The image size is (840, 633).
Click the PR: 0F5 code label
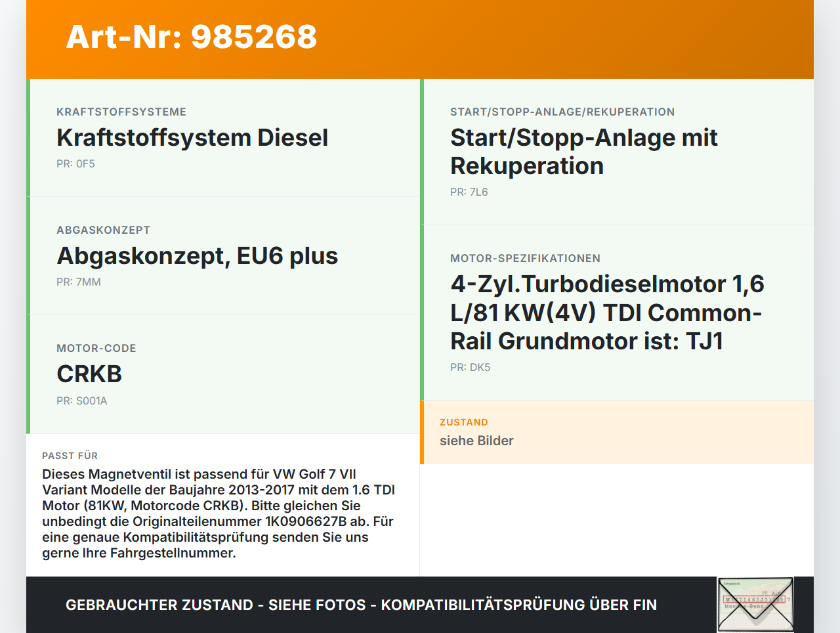(x=76, y=164)
